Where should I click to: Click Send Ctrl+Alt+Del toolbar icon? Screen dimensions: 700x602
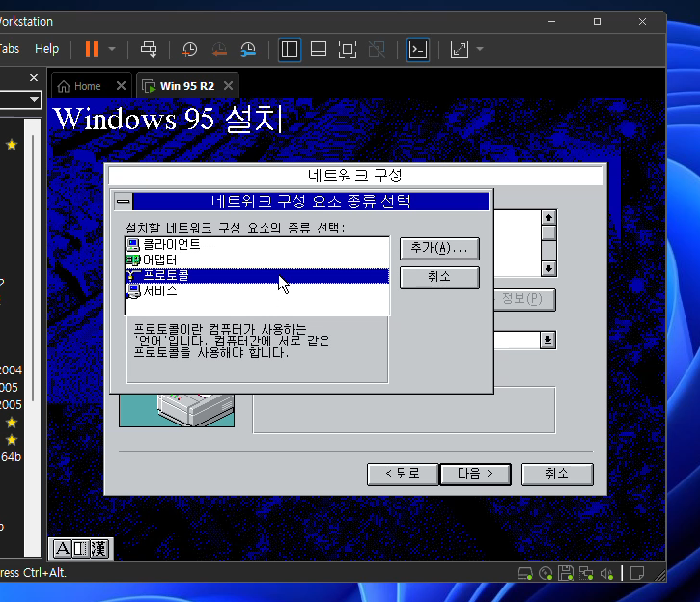pyautogui.click(x=149, y=49)
